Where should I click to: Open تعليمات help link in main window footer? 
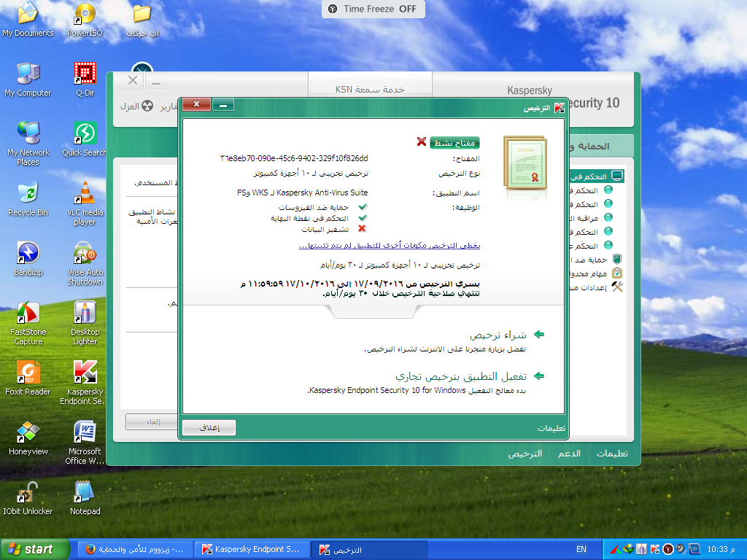click(612, 454)
